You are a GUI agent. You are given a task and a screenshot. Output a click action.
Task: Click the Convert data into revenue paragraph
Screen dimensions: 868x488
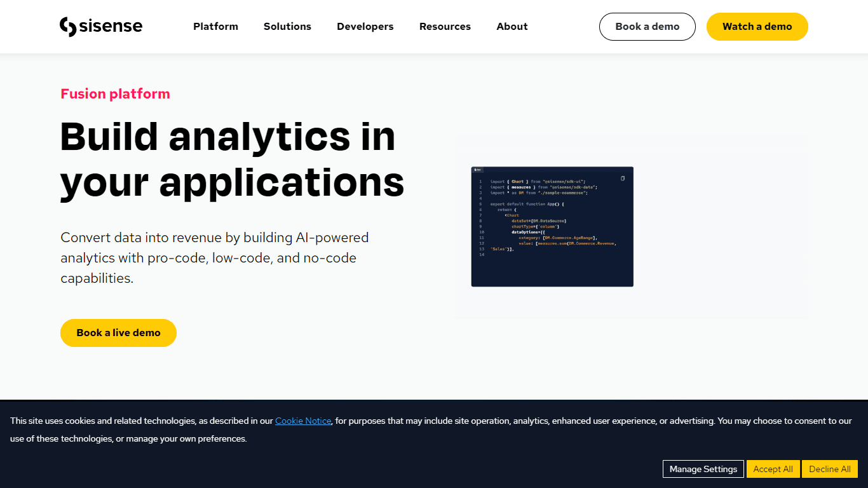pos(215,258)
